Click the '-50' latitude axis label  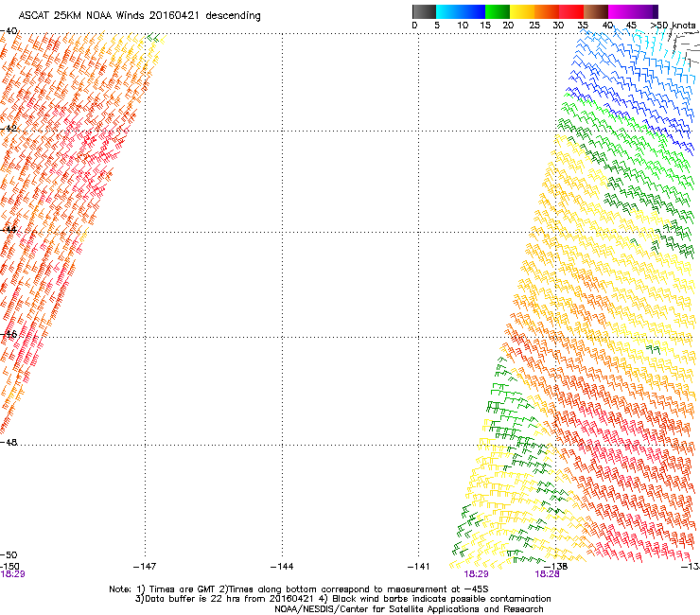[9, 555]
